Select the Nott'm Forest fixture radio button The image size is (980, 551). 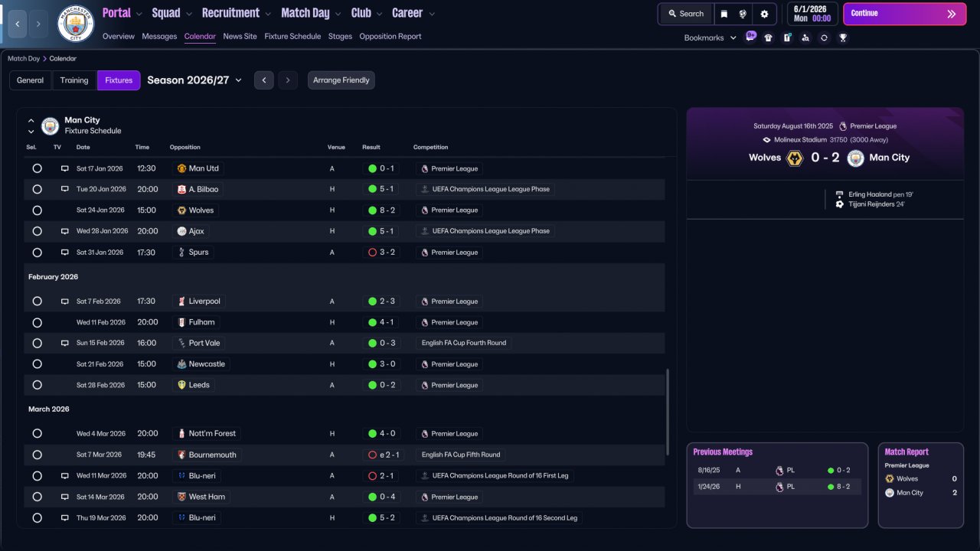pyautogui.click(x=37, y=433)
